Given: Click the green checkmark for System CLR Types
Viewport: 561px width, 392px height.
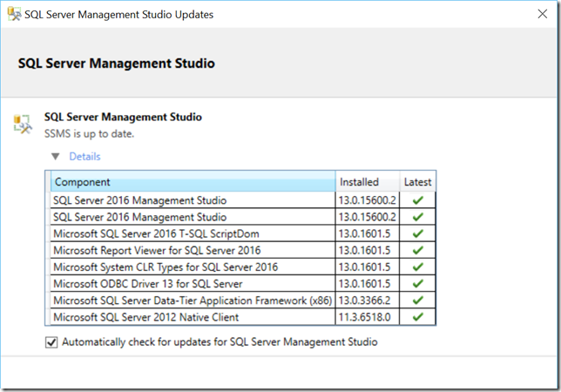Looking at the screenshot, I should [x=418, y=267].
